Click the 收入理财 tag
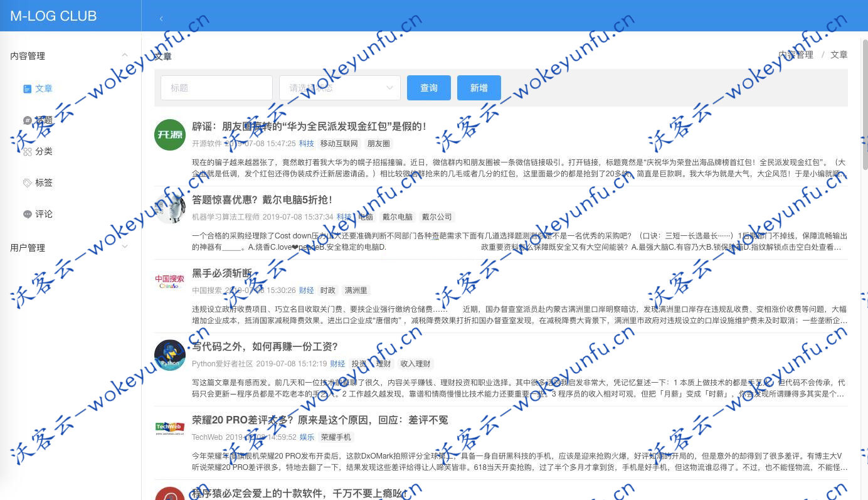Screen dimensions: 868x500 pyautogui.click(x=416, y=364)
